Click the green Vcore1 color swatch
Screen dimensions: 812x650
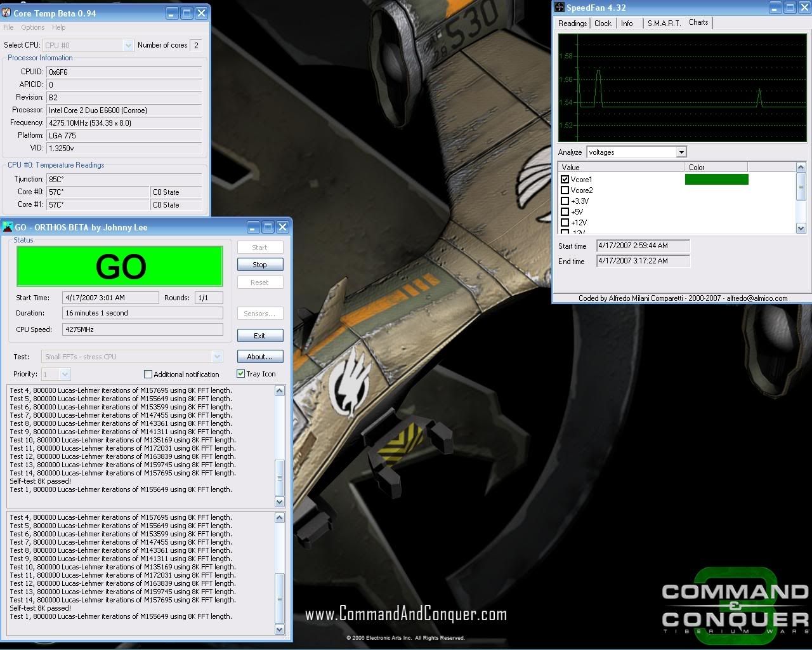click(x=716, y=180)
